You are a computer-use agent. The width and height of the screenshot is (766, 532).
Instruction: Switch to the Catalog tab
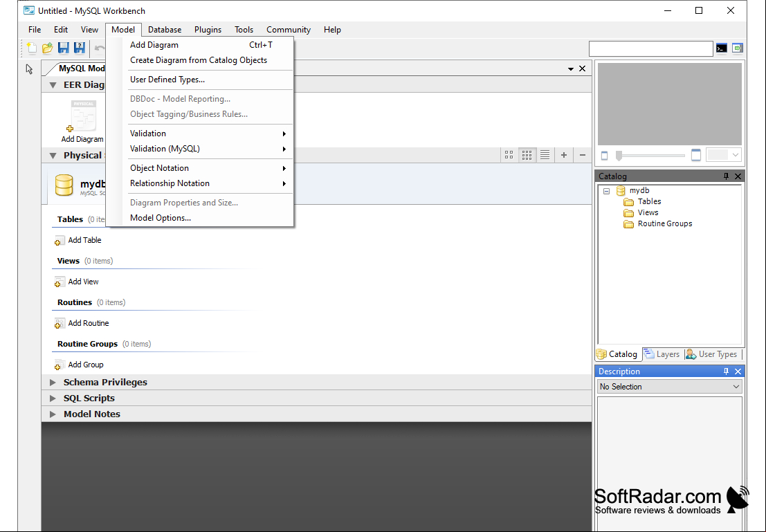coord(617,354)
